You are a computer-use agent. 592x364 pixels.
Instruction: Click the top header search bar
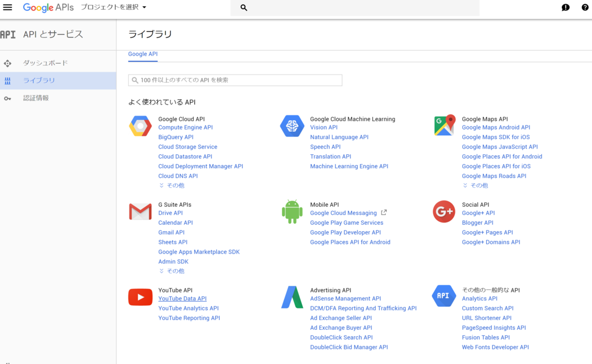point(355,8)
